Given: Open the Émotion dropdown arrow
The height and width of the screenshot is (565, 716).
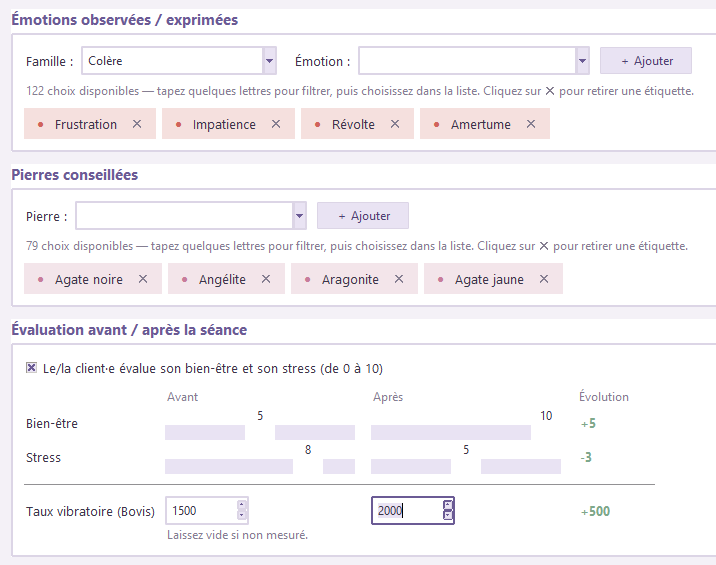Looking at the screenshot, I should pyautogui.click(x=582, y=60).
